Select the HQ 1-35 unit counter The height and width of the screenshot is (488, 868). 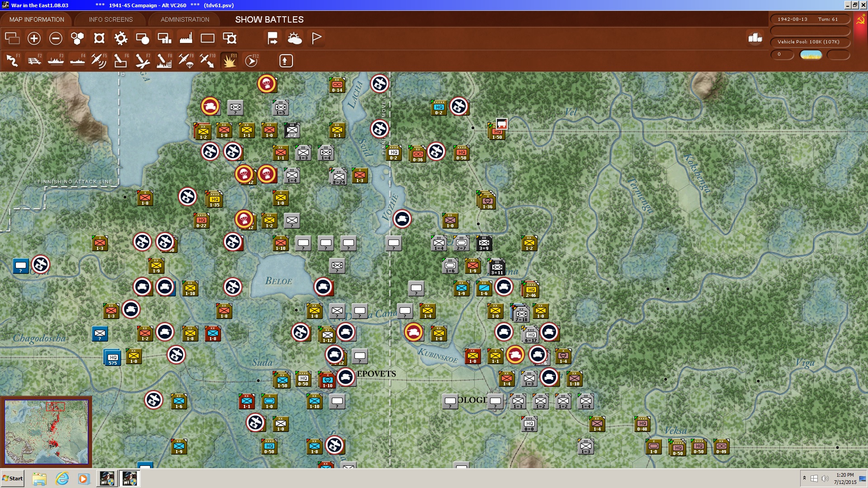click(x=214, y=200)
